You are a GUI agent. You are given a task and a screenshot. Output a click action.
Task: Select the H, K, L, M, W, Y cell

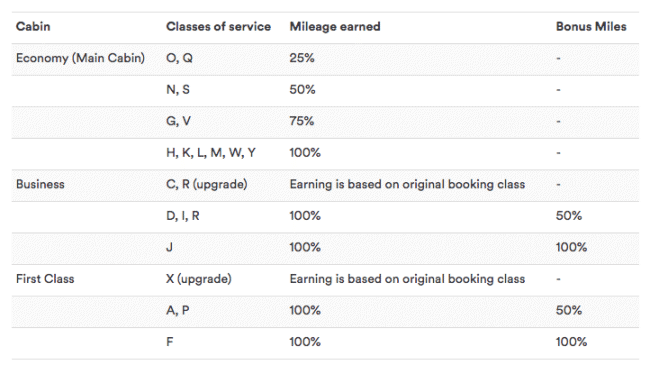(211, 153)
